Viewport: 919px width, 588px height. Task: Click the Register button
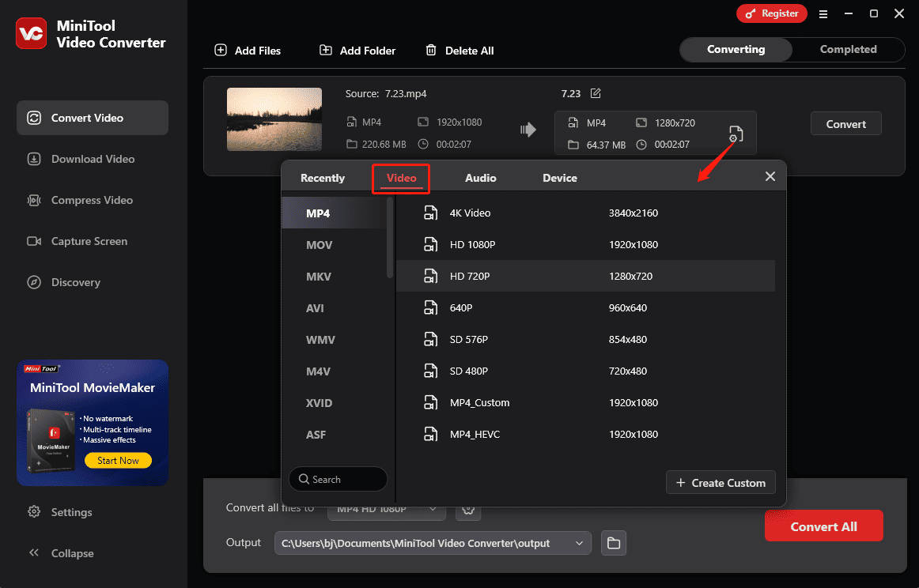(x=771, y=13)
